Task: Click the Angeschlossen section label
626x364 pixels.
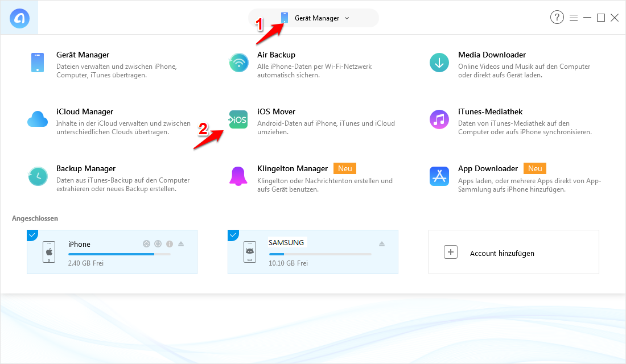Action: [35, 218]
